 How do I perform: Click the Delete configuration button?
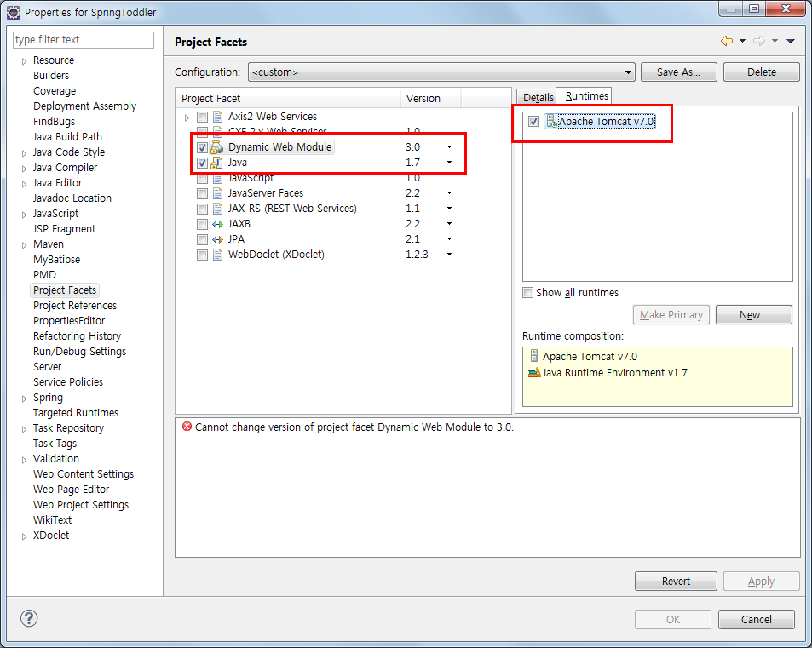[761, 72]
